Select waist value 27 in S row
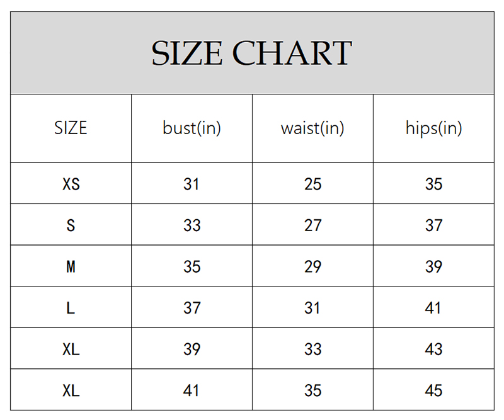Image resolution: width=504 pixels, height=420 pixels. click(312, 225)
